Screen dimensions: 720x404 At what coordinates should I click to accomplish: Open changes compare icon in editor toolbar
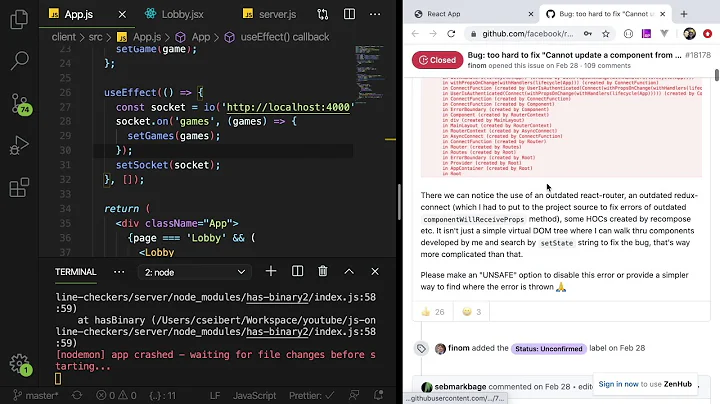[x=323, y=15]
